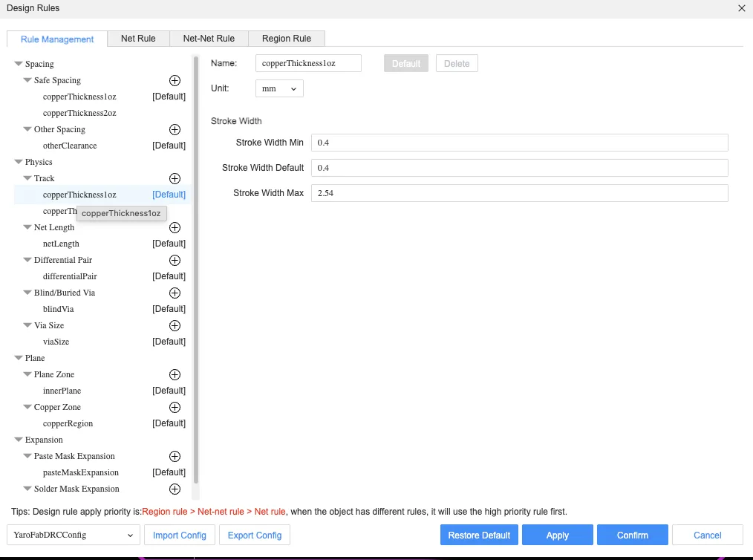Add a Differential Pair rule
This screenshot has height=560, width=753.
pos(175,260)
